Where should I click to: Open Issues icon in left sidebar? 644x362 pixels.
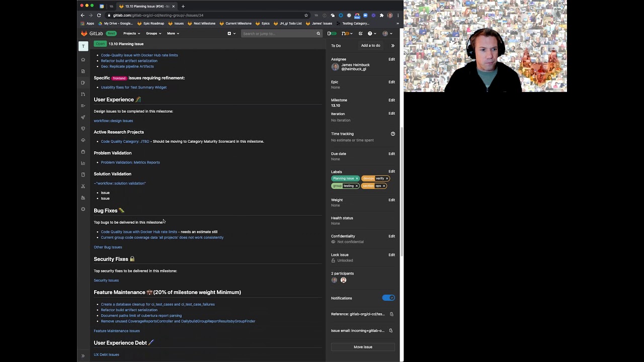pos(83,83)
